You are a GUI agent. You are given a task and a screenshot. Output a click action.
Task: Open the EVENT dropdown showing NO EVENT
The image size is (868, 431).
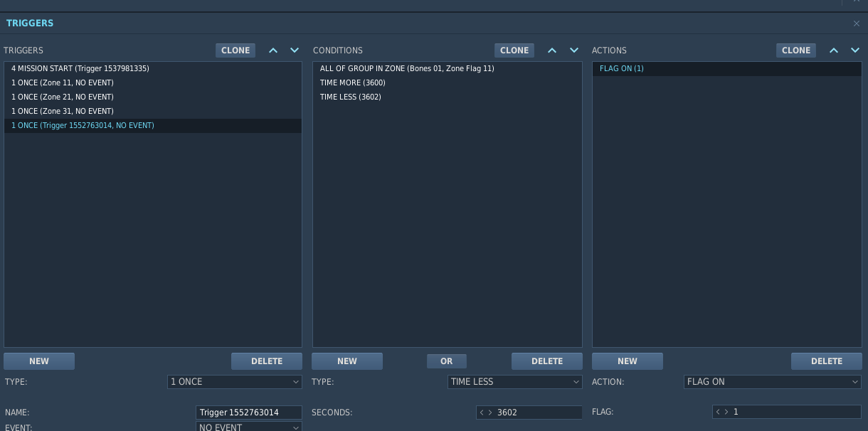pos(248,427)
